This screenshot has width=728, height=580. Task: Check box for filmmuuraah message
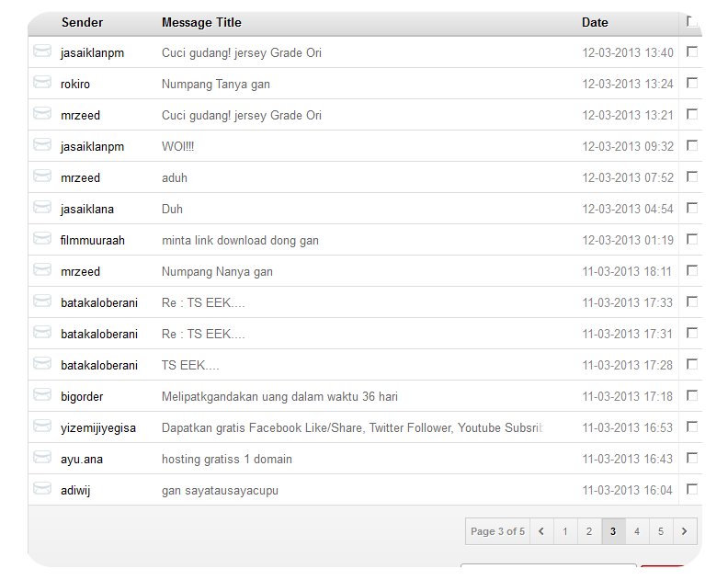[x=692, y=240]
